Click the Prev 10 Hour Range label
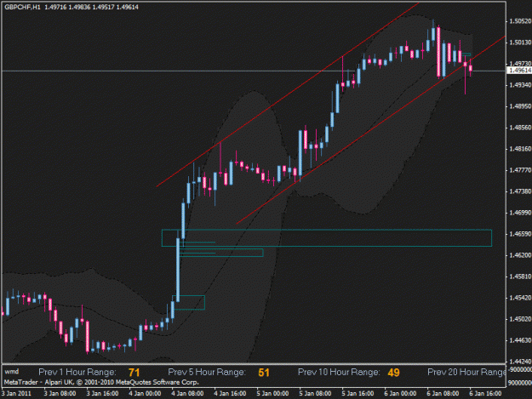The width and height of the screenshot is (532, 399). (339, 373)
